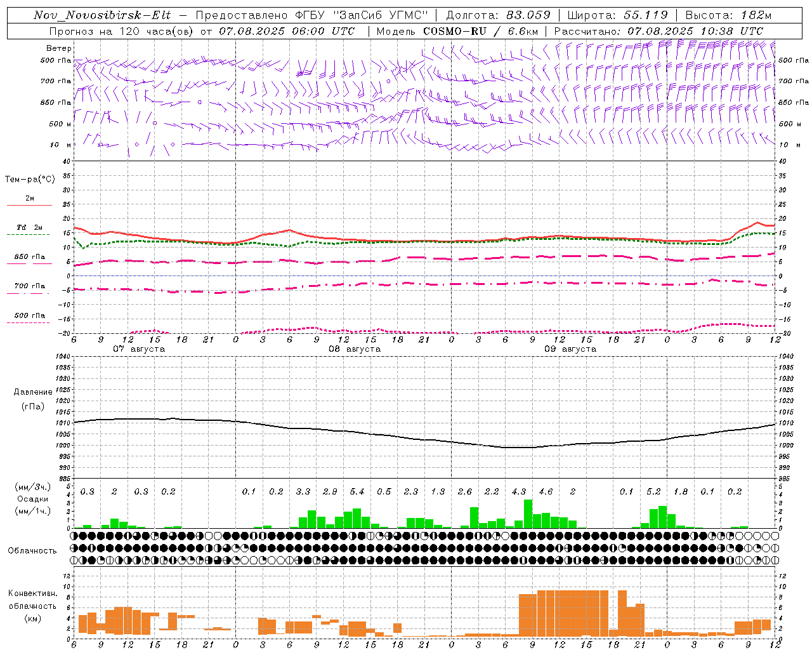Click the precipitation value "2.3"
Image resolution: width=812 pixels, height=650 pixels.
[411, 491]
